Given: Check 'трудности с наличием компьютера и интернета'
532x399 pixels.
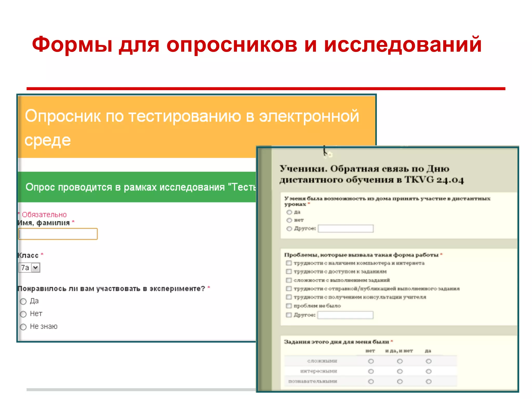Looking at the screenshot, I should 289,263.
